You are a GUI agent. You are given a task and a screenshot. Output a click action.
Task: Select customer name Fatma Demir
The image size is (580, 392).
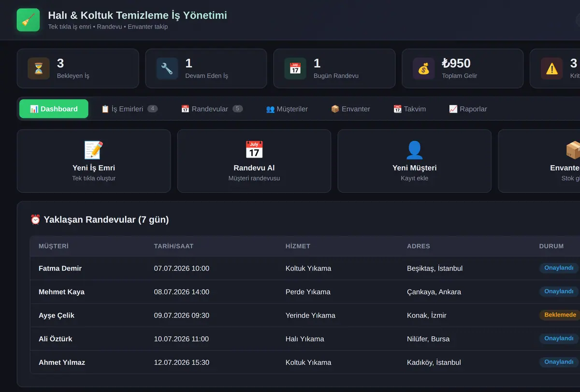(60, 268)
